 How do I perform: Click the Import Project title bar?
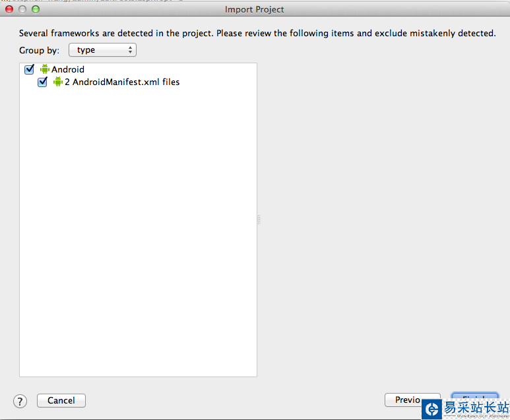pyautogui.click(x=255, y=10)
